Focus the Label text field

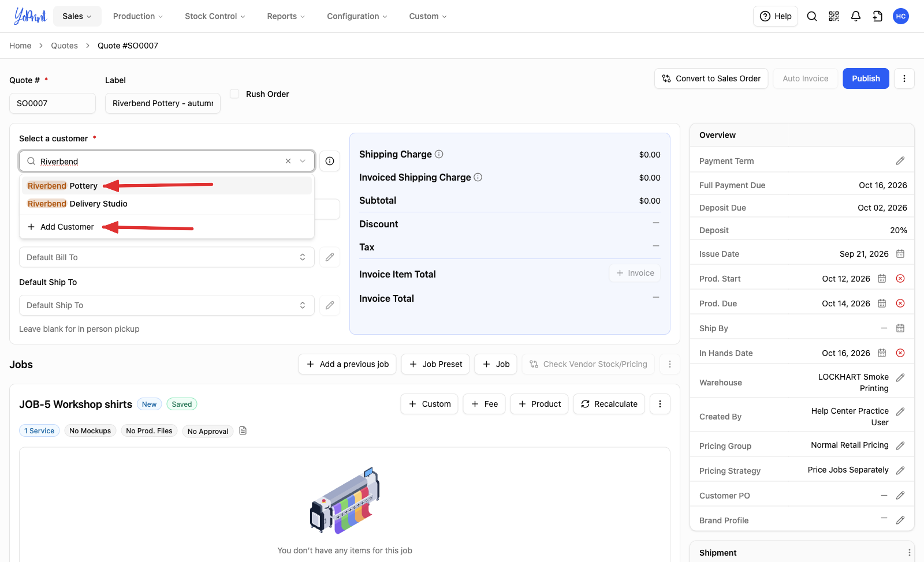click(x=163, y=103)
